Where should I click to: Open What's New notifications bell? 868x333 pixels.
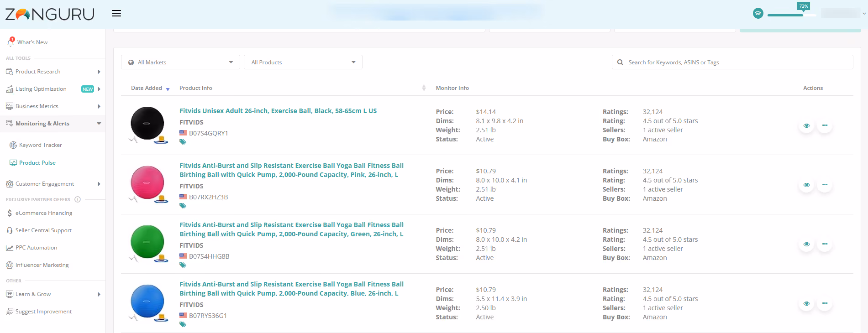click(x=11, y=42)
